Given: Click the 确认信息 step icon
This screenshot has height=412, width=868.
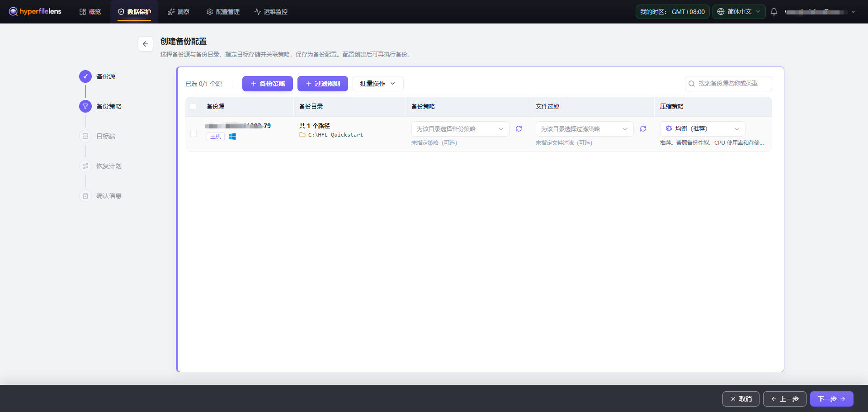Looking at the screenshot, I should coord(85,196).
